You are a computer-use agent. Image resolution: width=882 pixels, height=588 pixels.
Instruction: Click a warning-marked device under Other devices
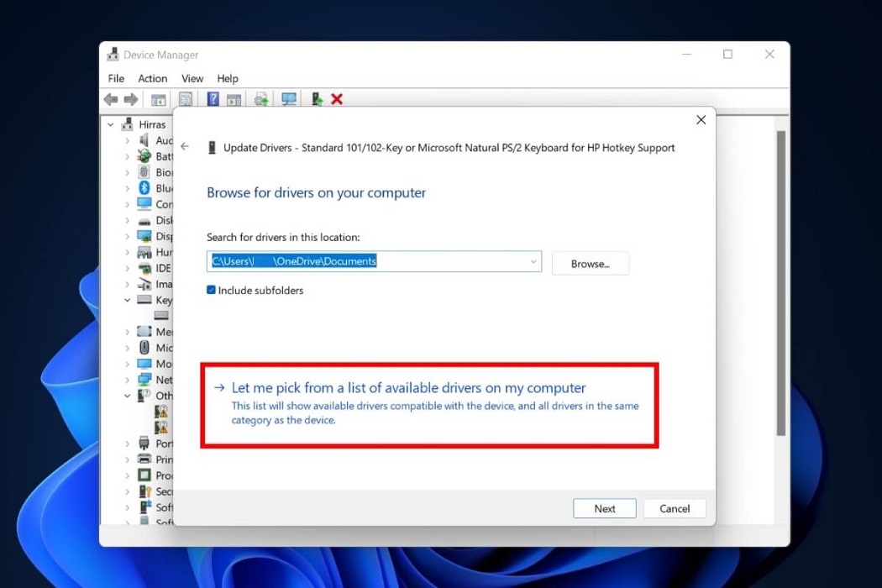(x=160, y=412)
